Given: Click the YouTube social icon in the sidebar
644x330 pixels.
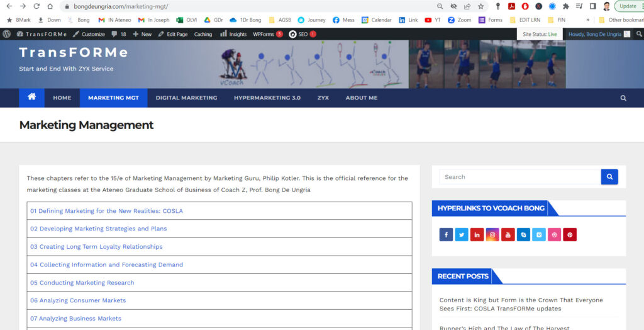Looking at the screenshot, I should (x=508, y=235).
